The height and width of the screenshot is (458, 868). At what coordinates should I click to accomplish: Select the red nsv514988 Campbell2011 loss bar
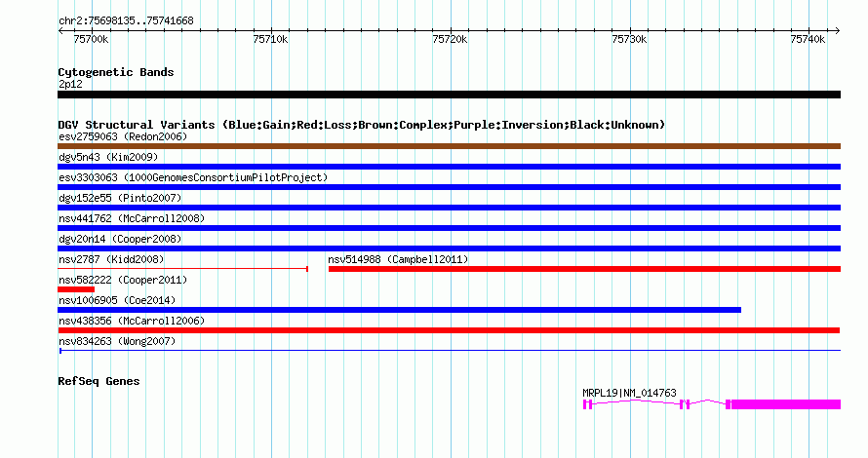[x=584, y=269]
